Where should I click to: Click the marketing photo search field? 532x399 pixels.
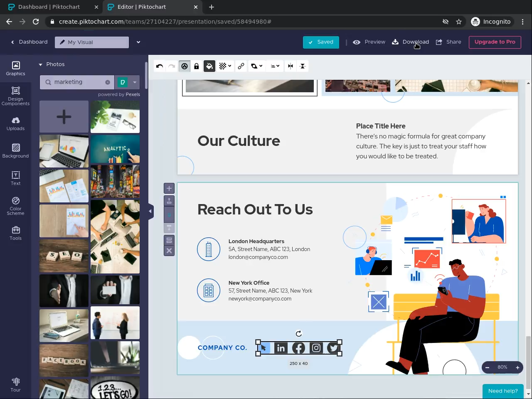pyautogui.click(x=78, y=82)
